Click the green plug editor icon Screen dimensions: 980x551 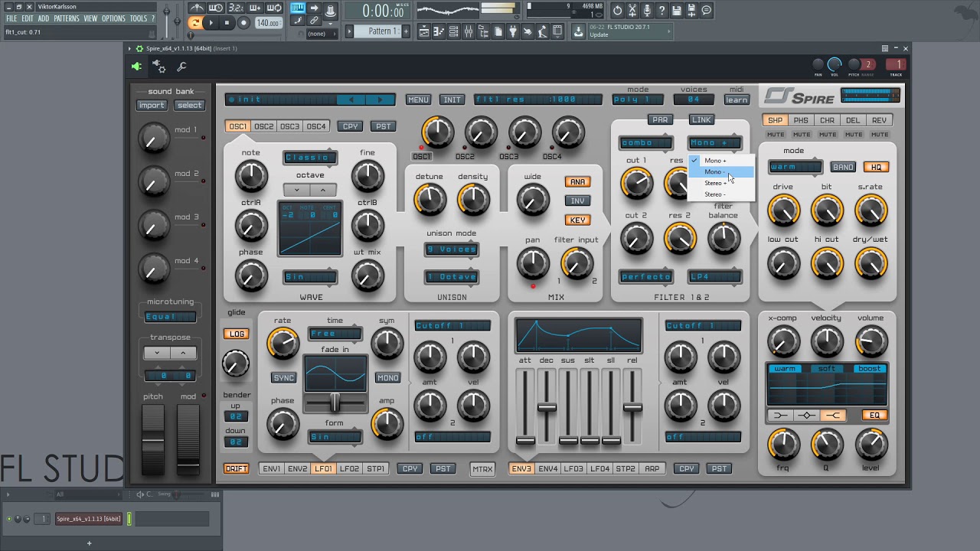(x=137, y=67)
